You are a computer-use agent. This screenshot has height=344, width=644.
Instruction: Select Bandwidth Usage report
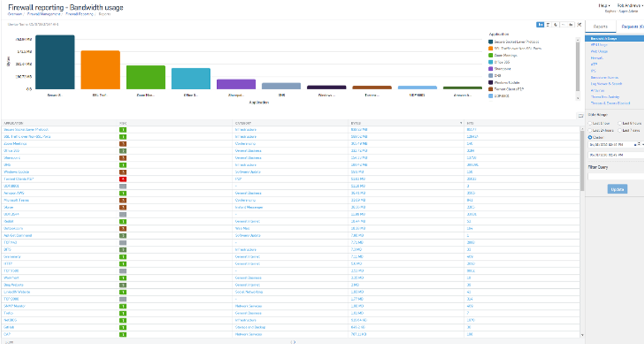coord(614,39)
